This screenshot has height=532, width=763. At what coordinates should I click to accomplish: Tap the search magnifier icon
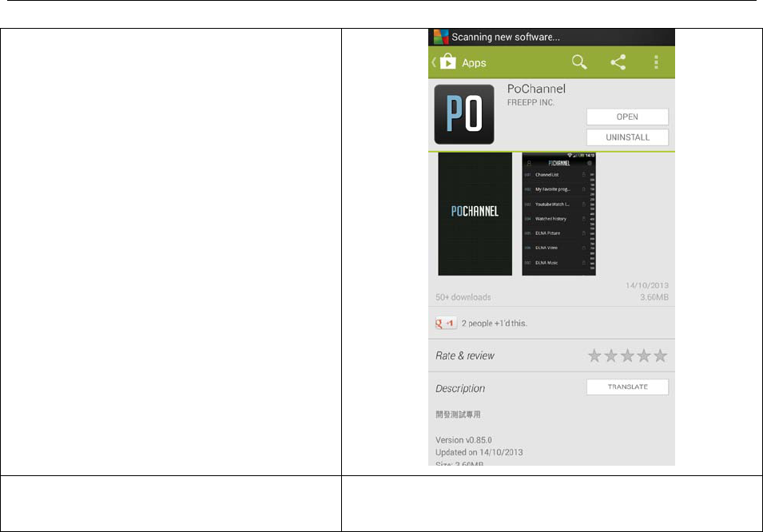tap(579, 62)
